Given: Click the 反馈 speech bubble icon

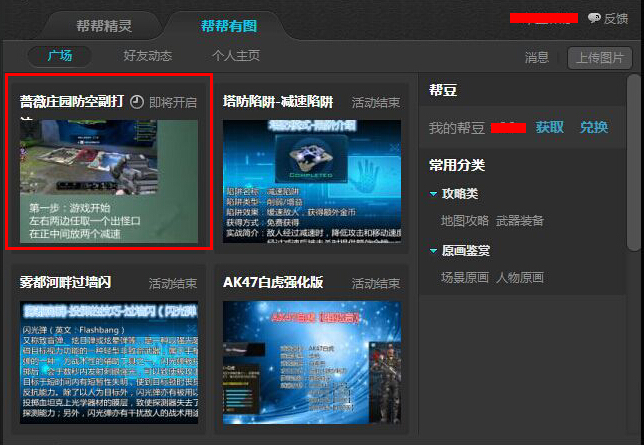Looking at the screenshot, I should 594,18.
